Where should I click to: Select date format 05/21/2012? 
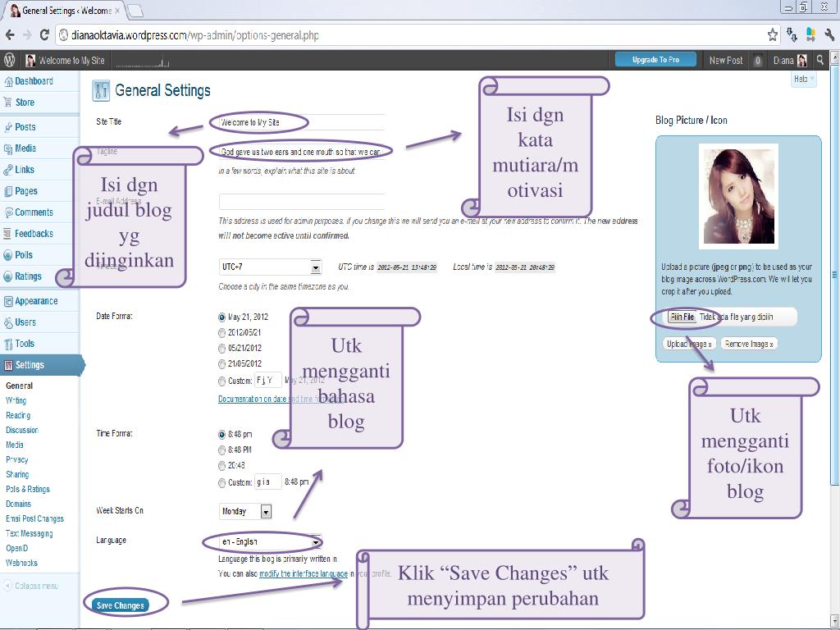click(x=221, y=348)
